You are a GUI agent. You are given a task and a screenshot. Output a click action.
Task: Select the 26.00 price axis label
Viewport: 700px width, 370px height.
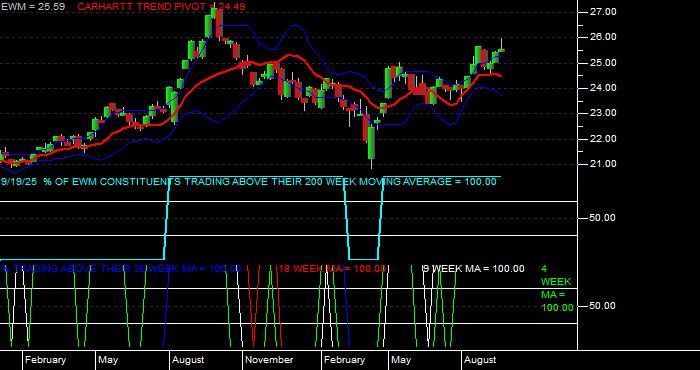coord(604,37)
